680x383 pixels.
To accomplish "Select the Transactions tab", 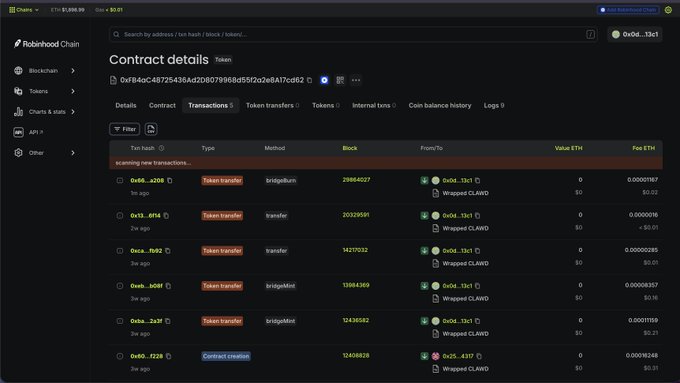I will 211,105.
